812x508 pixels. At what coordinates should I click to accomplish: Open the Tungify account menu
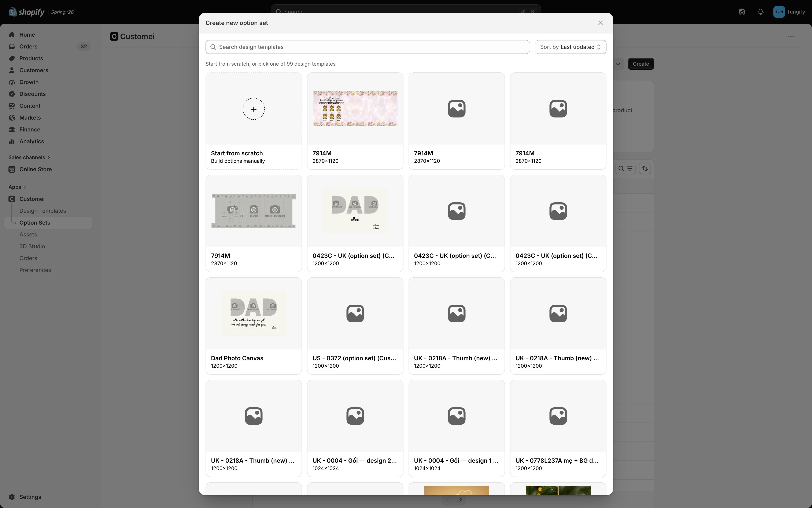(x=789, y=12)
